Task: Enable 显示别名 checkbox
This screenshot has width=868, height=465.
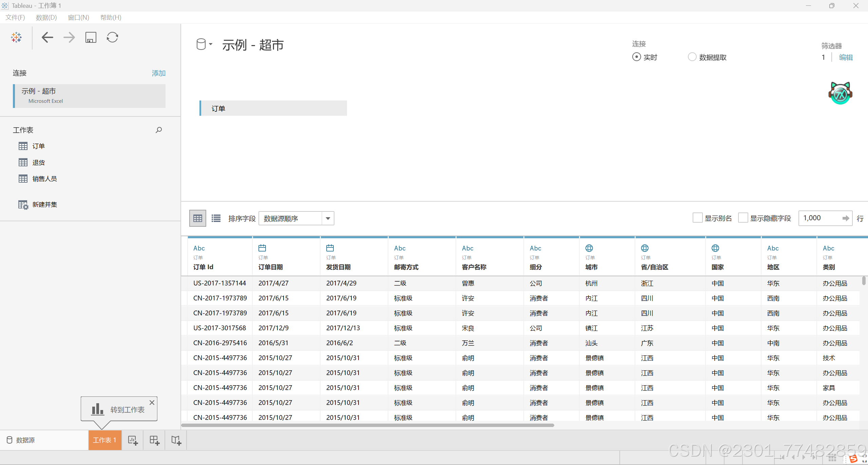Action: point(697,218)
